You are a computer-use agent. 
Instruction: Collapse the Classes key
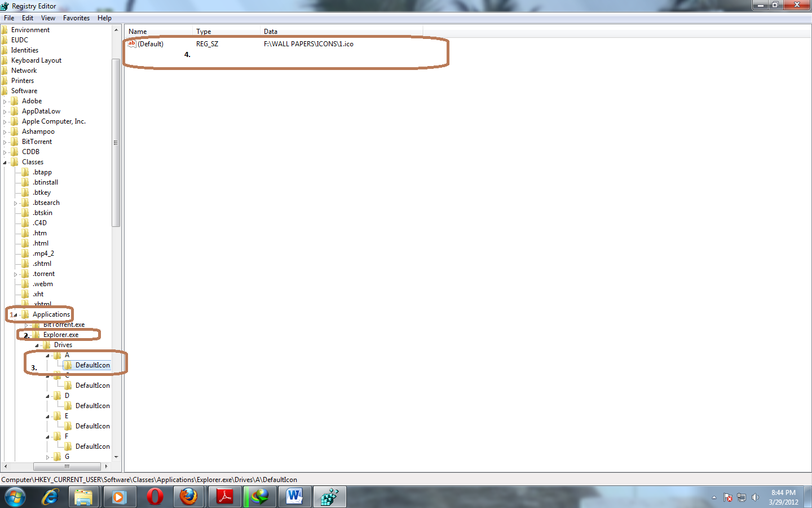coord(5,161)
